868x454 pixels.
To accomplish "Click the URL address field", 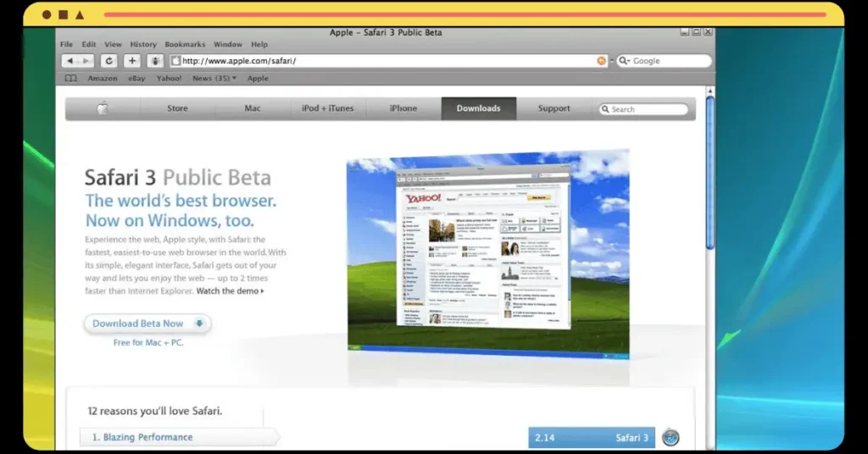I will [x=387, y=61].
